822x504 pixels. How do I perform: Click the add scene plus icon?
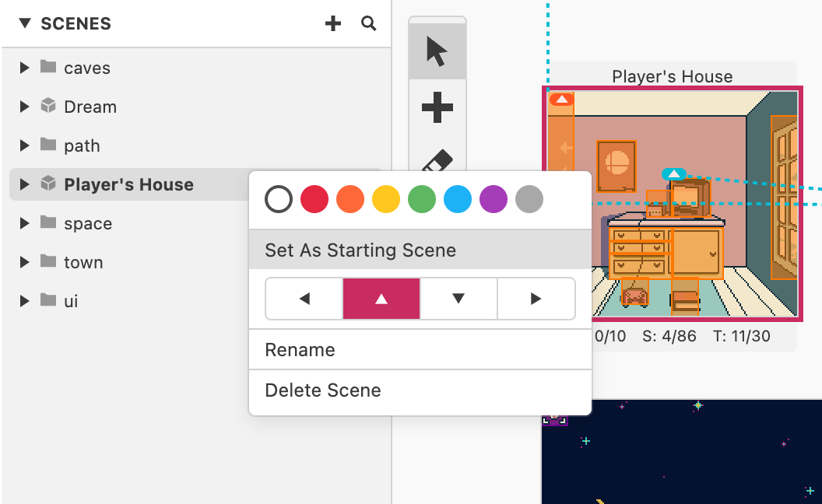pos(333,24)
